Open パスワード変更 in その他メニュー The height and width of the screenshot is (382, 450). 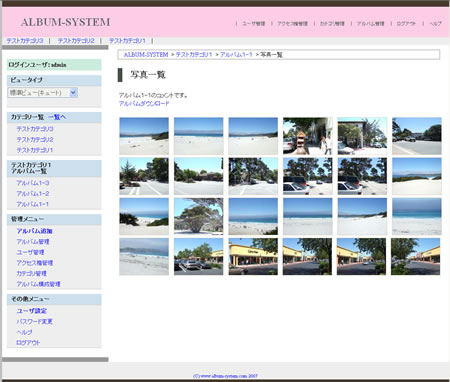[35, 322]
